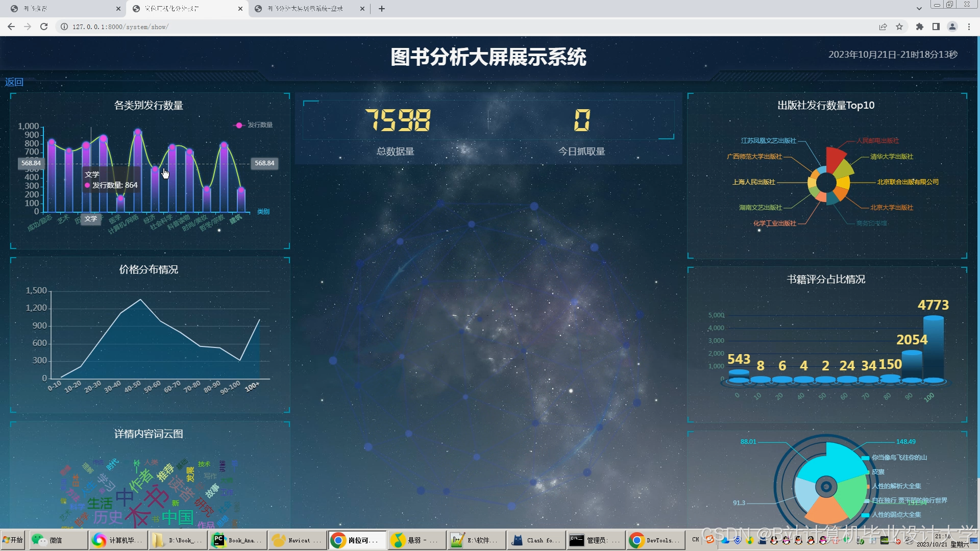Toggle the side panel icon
The height and width of the screenshot is (551, 980).
coord(936,27)
